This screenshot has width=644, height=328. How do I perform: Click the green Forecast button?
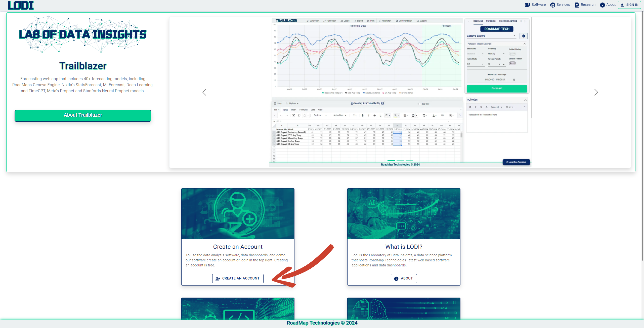tap(497, 88)
